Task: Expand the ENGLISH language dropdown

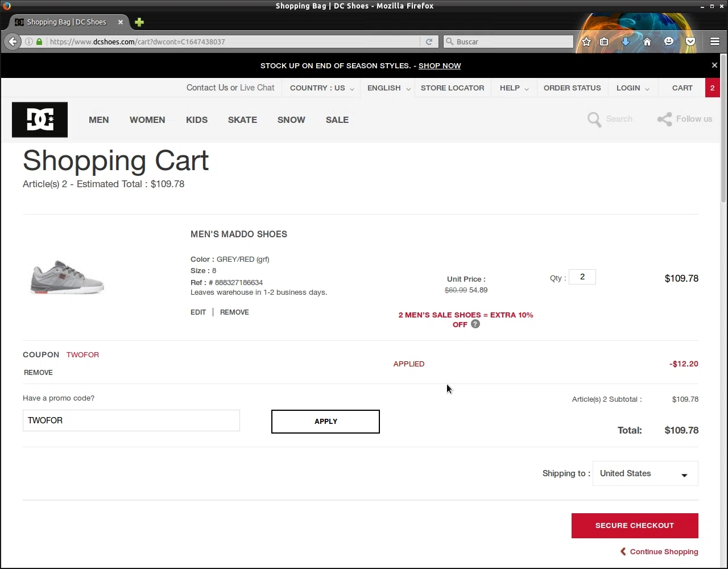Action: pos(388,88)
